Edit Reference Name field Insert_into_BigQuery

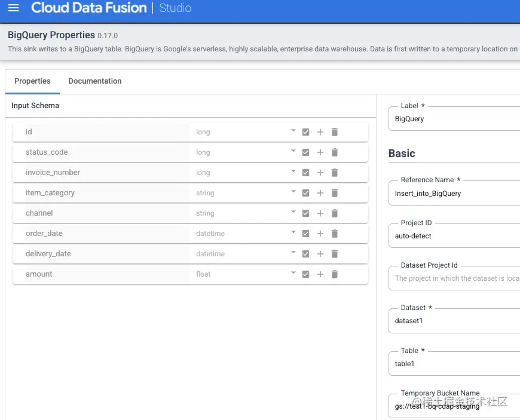pos(454,194)
